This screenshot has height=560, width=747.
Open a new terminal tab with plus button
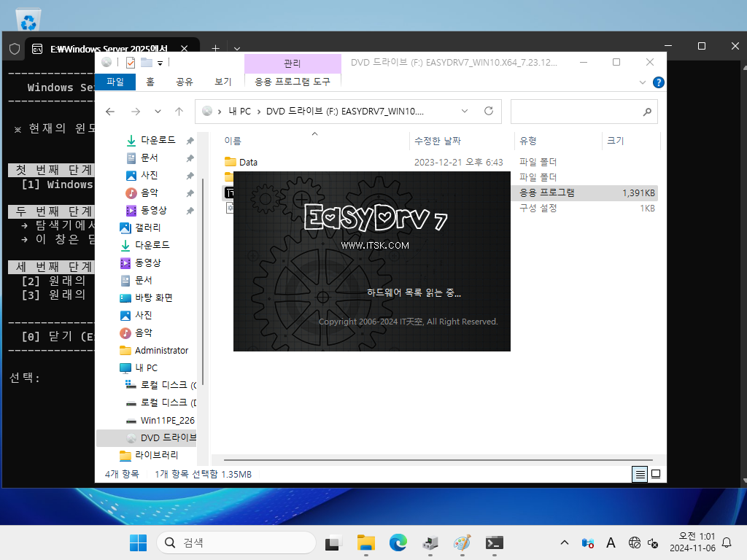coord(215,49)
